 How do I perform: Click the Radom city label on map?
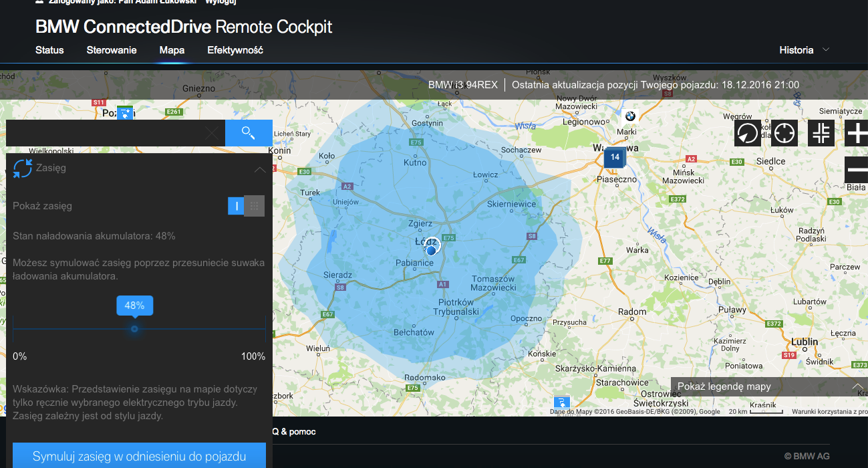click(x=632, y=312)
